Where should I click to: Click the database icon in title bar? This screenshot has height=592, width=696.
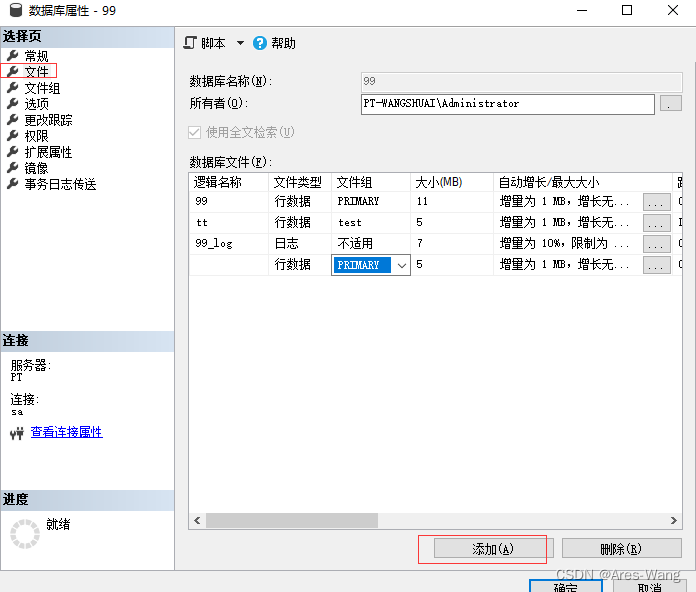pyautogui.click(x=16, y=10)
